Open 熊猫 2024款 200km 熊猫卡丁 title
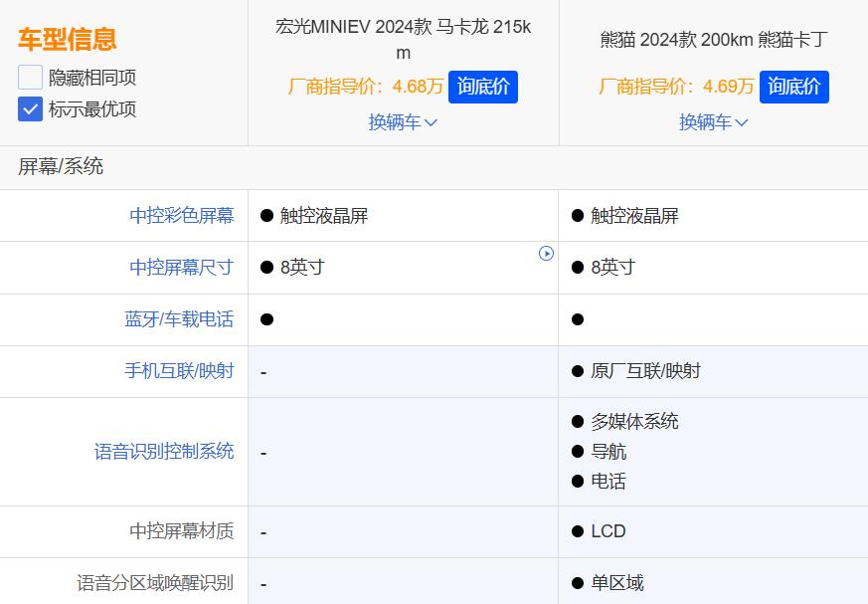 click(713, 40)
